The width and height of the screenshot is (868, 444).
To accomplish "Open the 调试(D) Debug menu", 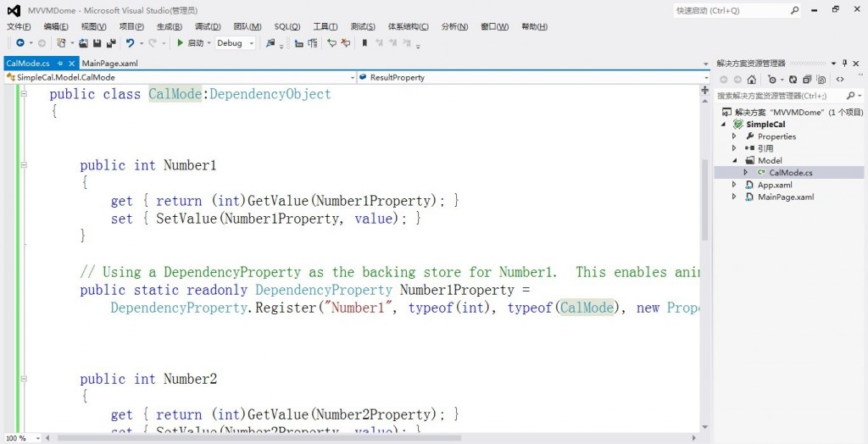I will [x=208, y=27].
